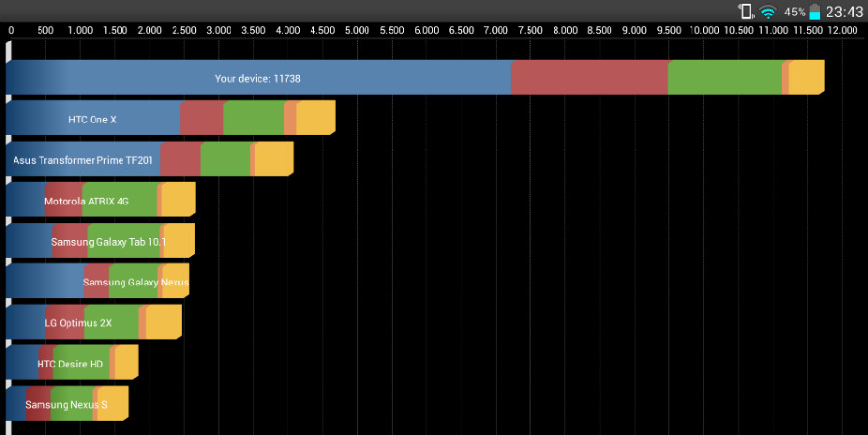The height and width of the screenshot is (435, 868).
Task: Tap the 11.500 axis label
Action: tap(807, 30)
